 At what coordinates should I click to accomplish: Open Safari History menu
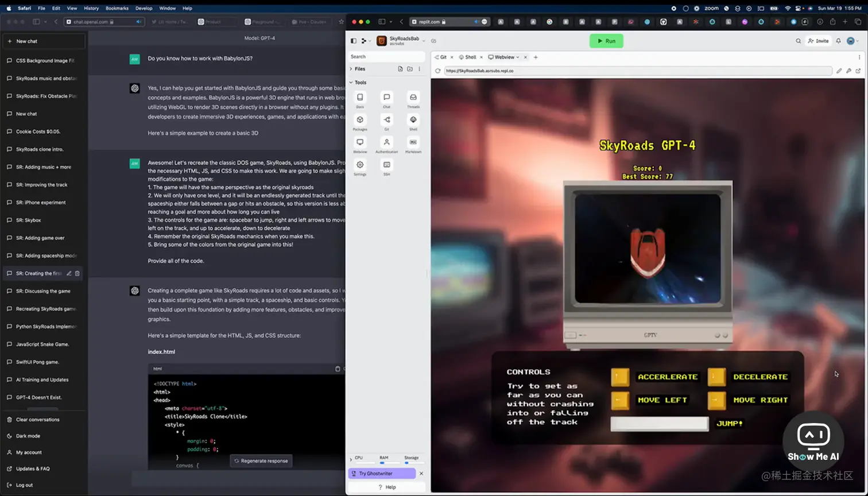pyautogui.click(x=91, y=8)
